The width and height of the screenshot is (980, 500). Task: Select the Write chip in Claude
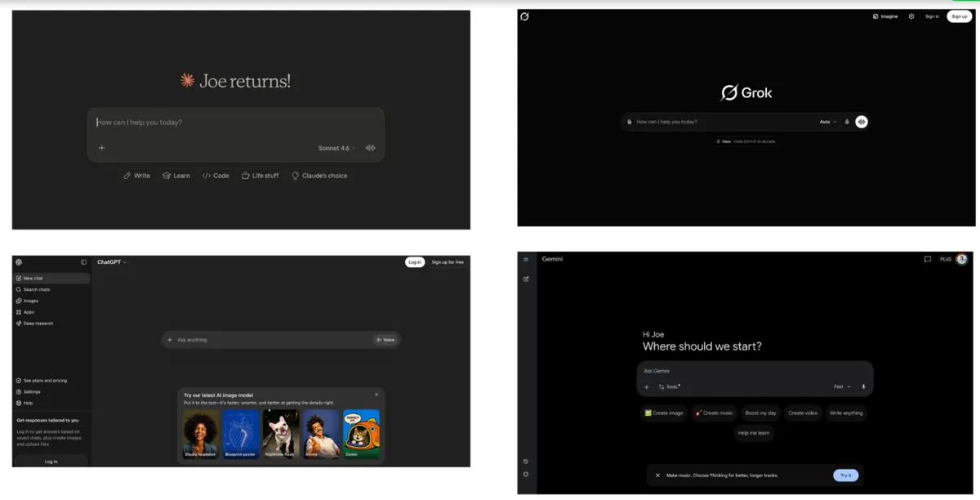point(136,176)
